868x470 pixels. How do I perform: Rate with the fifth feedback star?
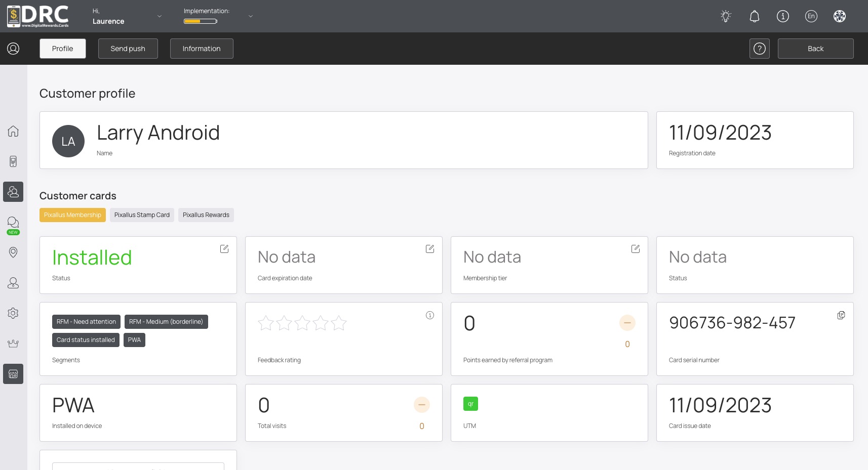pos(339,323)
